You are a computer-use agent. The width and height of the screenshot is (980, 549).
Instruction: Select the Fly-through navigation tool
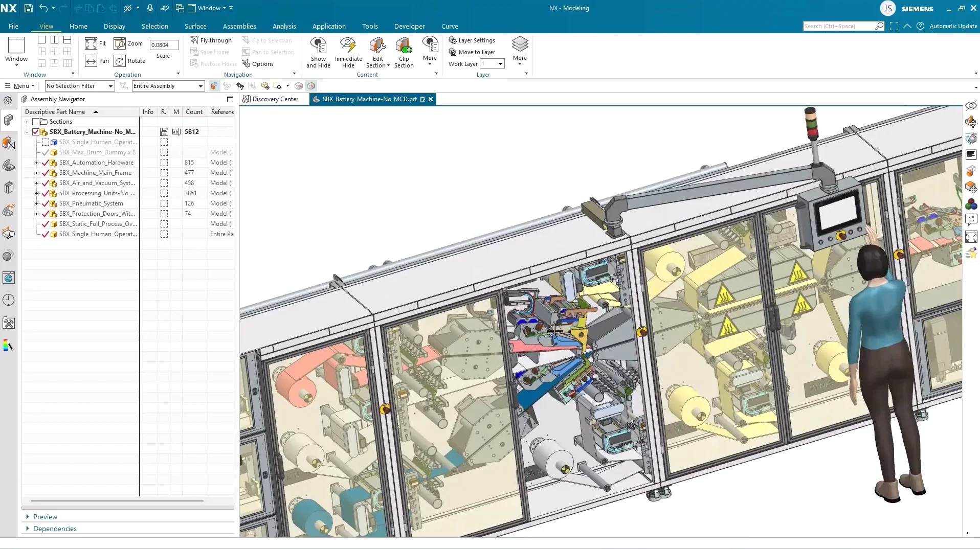tap(212, 40)
